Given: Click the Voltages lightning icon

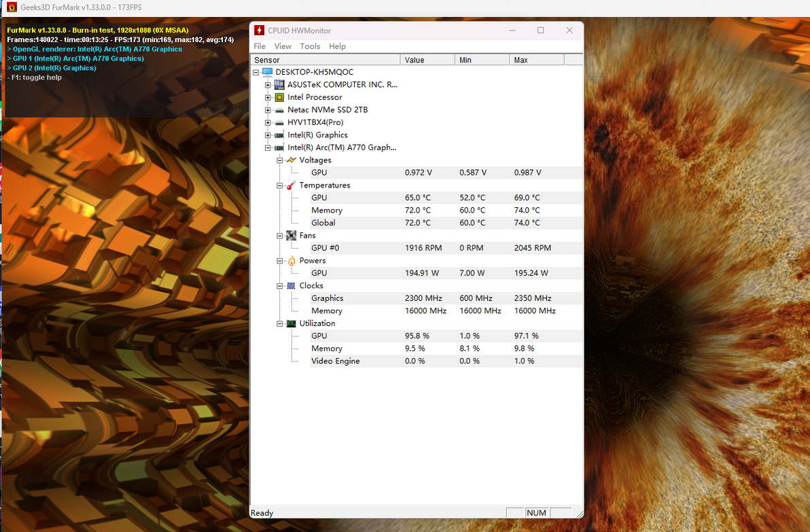Looking at the screenshot, I should pyautogui.click(x=292, y=160).
